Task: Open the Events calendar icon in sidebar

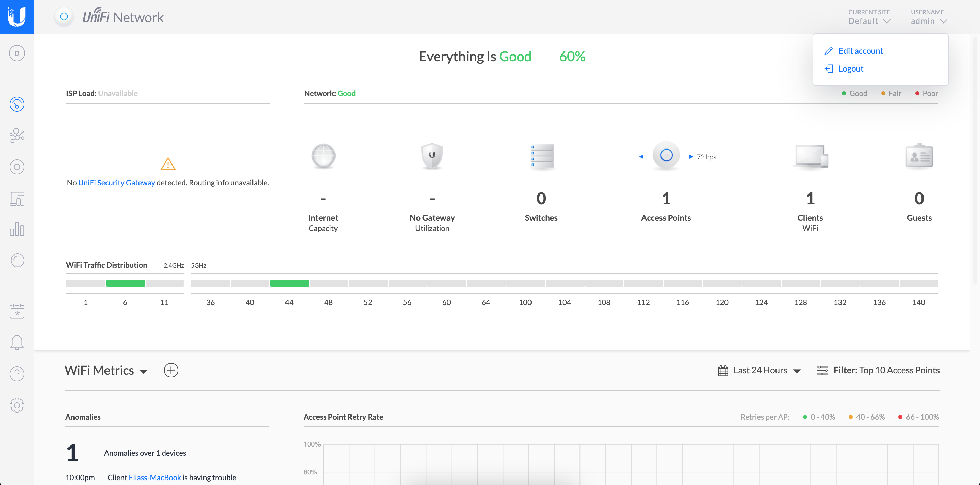Action: click(x=17, y=311)
